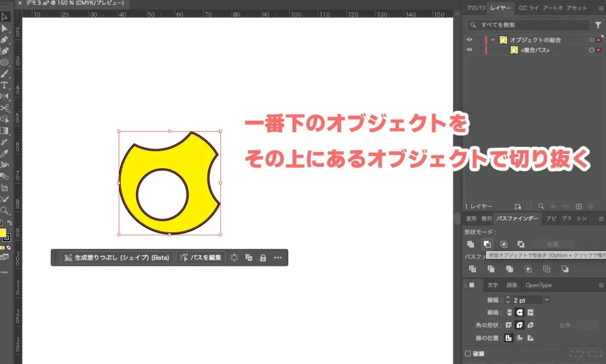
Task: Click the パスを編集 button
Action: coord(201,257)
